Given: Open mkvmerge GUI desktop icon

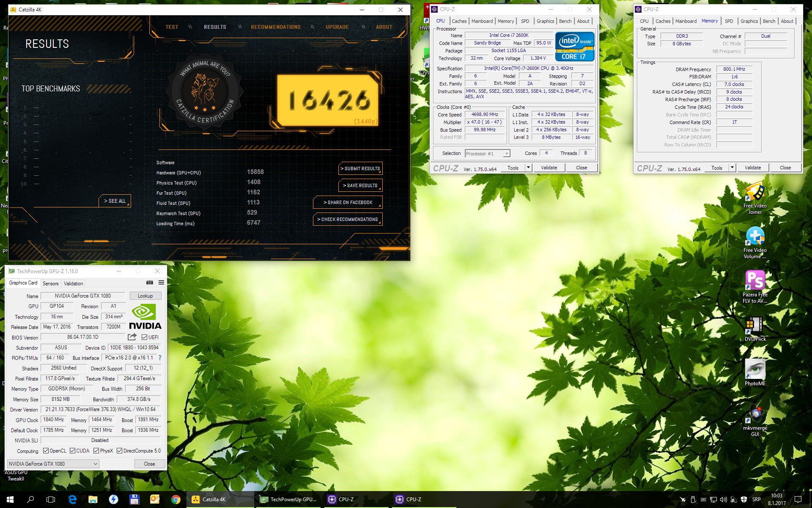Looking at the screenshot, I should tap(755, 420).
